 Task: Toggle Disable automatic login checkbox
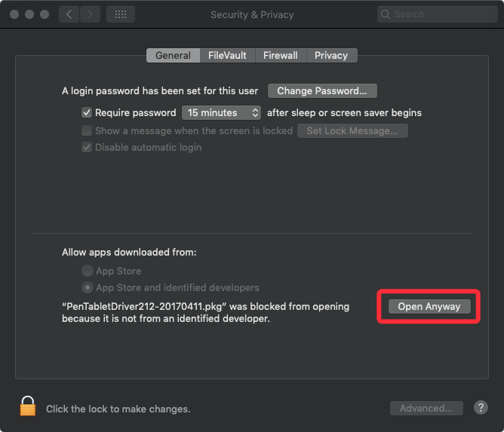coord(87,148)
